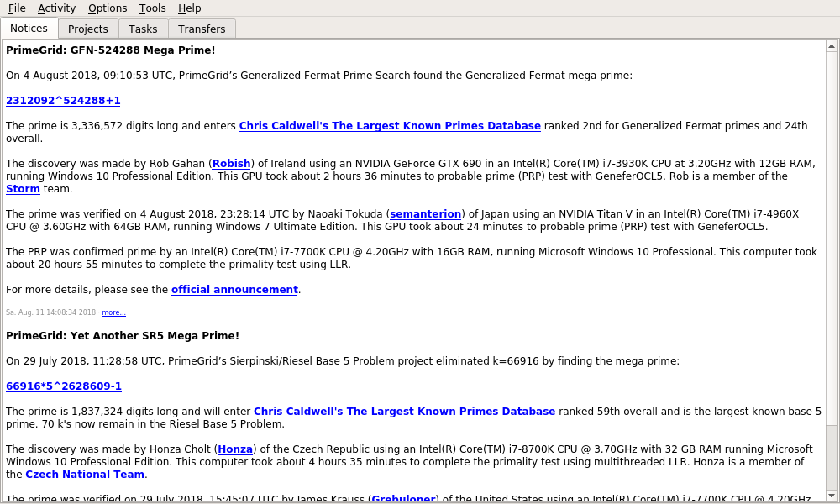Image resolution: width=840 pixels, height=504 pixels.
Task: Open the Activity menu
Action: click(56, 8)
